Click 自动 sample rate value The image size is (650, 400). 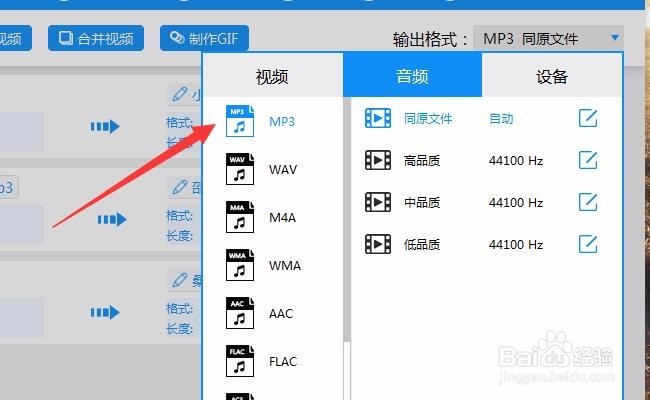(x=501, y=119)
